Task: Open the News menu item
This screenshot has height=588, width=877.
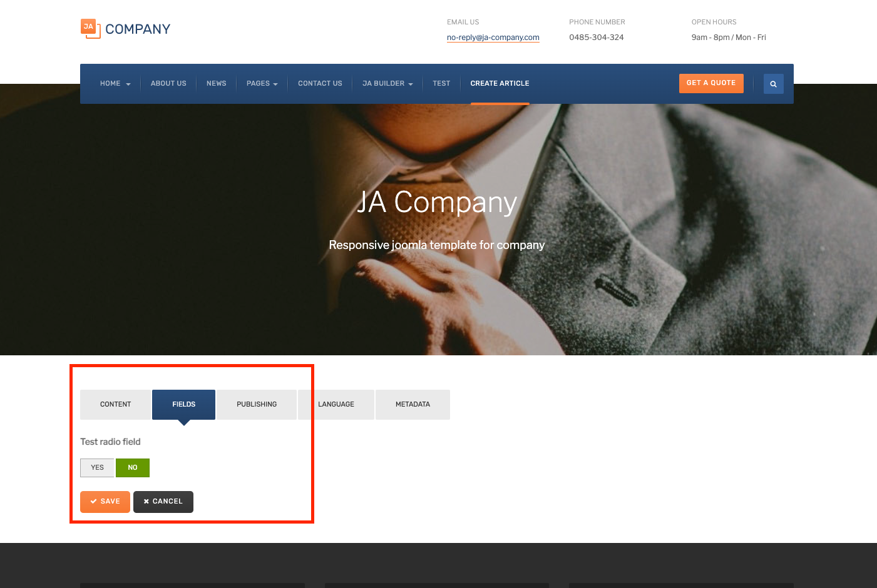Action: click(x=217, y=84)
